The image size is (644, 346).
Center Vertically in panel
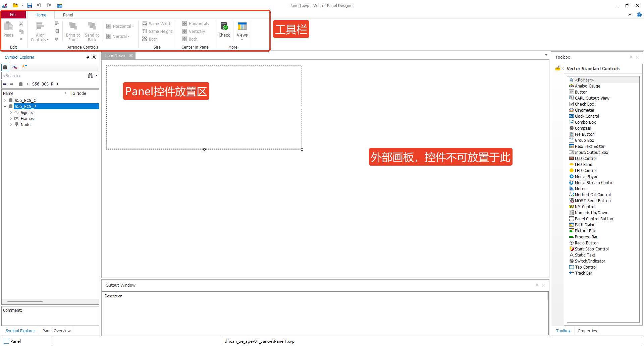[x=194, y=32]
